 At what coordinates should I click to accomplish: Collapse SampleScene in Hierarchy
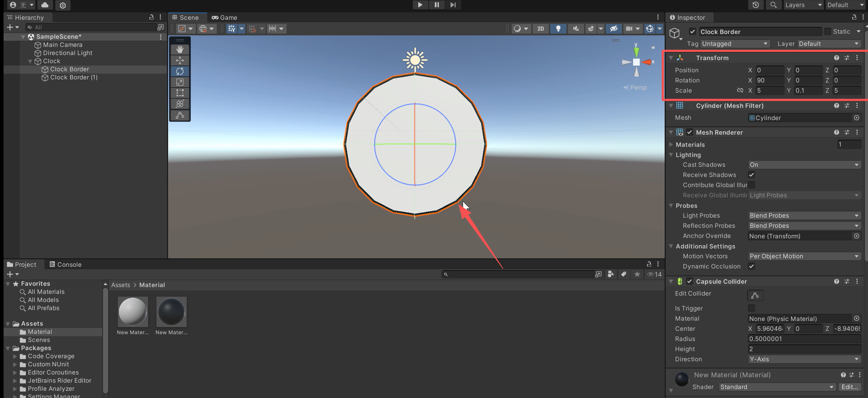coord(23,37)
